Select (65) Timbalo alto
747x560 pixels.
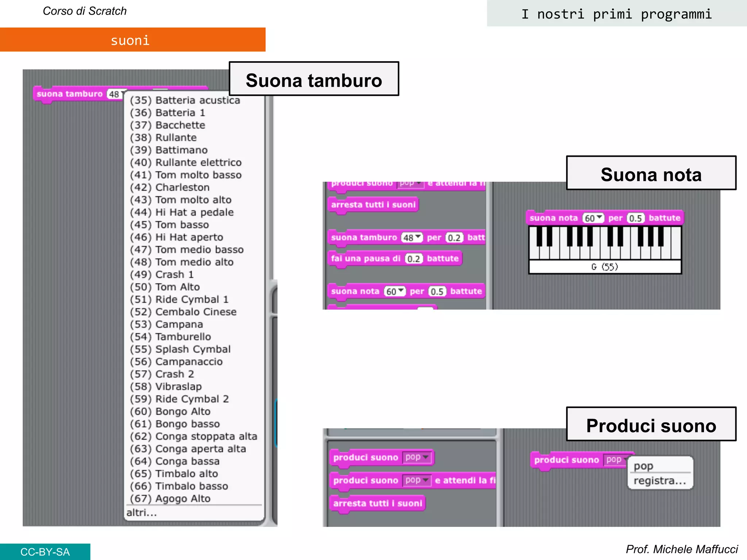174,474
